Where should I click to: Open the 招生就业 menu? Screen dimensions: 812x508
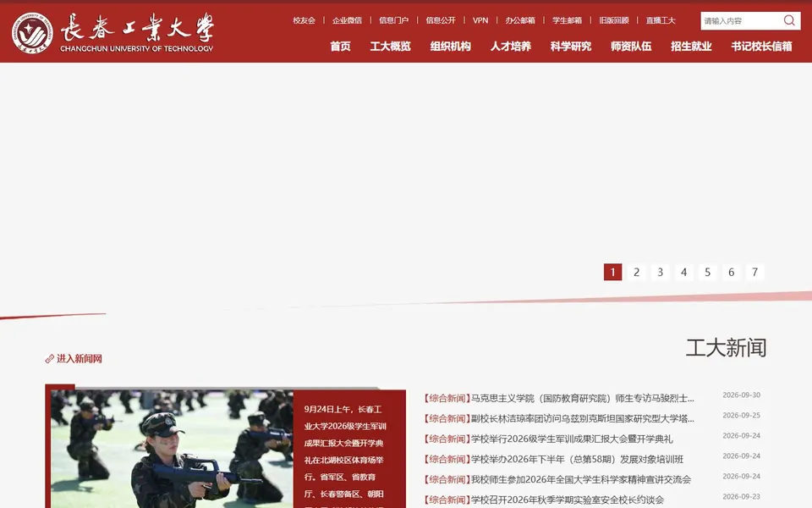tap(691, 46)
